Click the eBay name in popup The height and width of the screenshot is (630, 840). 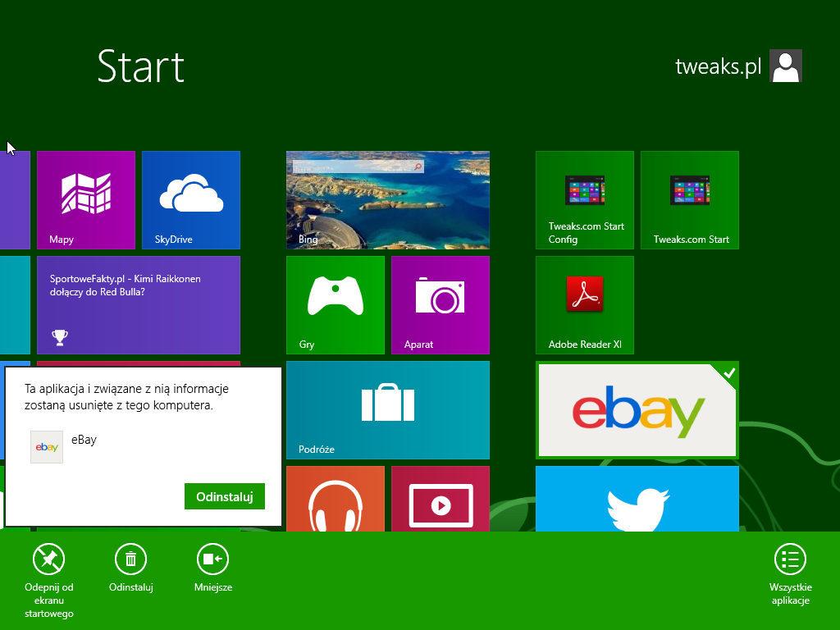point(84,440)
